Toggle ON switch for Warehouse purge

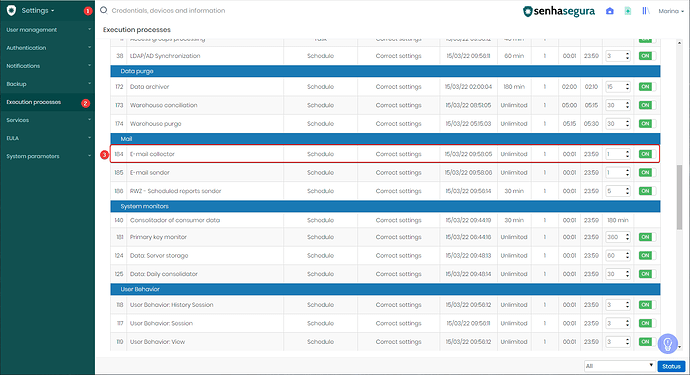[647, 124]
